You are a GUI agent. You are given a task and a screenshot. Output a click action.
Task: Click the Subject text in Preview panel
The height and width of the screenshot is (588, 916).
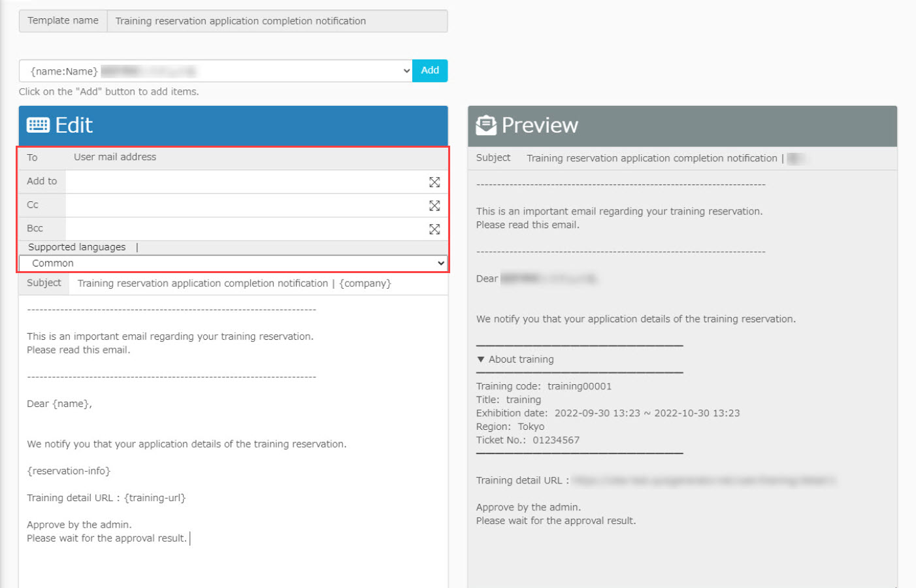[x=651, y=158]
